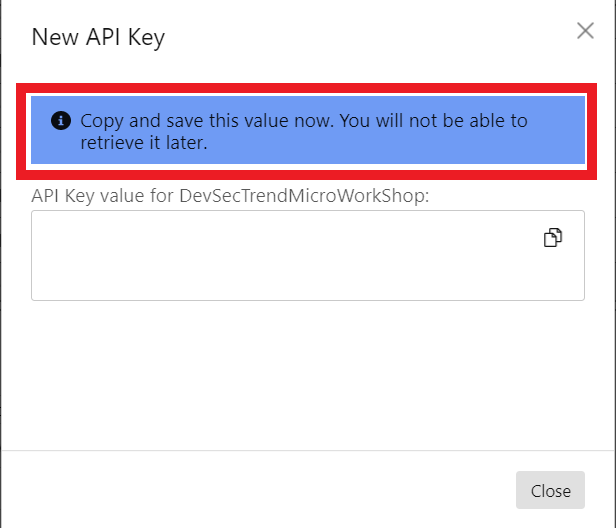Image resolution: width=616 pixels, height=528 pixels.
Task: Focus the empty API key value text box
Action: [308, 255]
